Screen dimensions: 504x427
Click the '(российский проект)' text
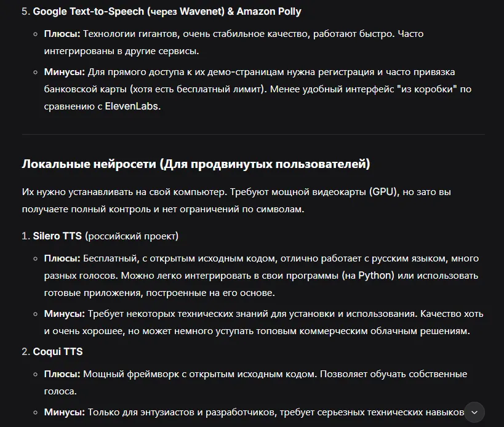(132, 236)
